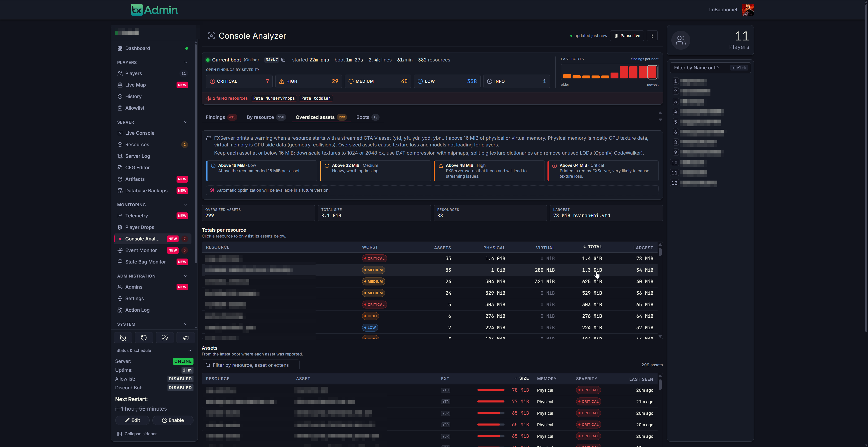868x447 pixels.
Task: Edit the next restart schedule
Action: coord(132,420)
